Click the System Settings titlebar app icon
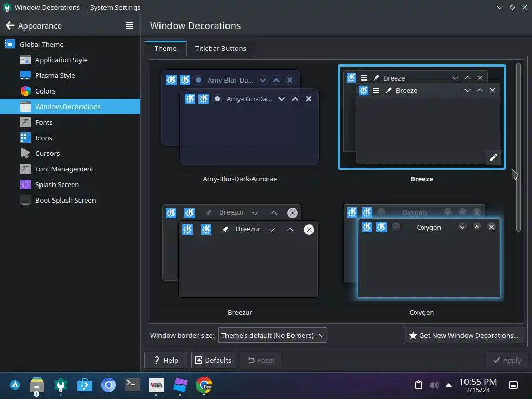The height and width of the screenshot is (399, 532). click(7, 7)
